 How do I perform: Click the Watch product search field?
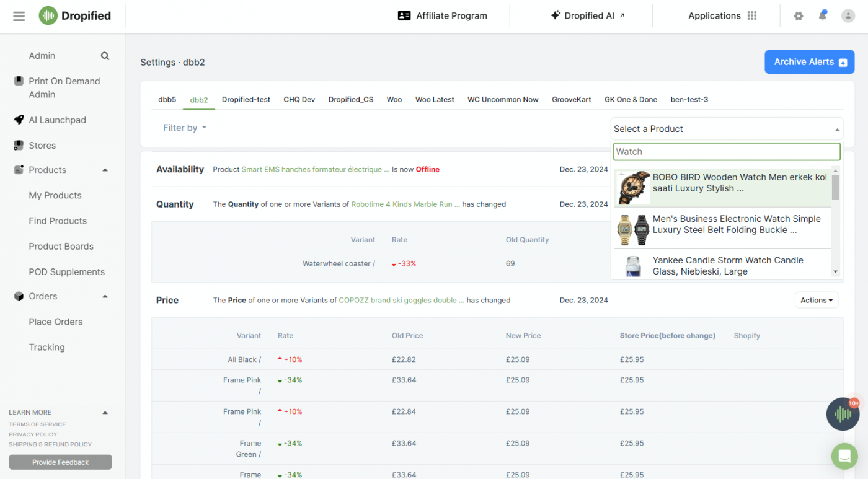pyautogui.click(x=727, y=152)
